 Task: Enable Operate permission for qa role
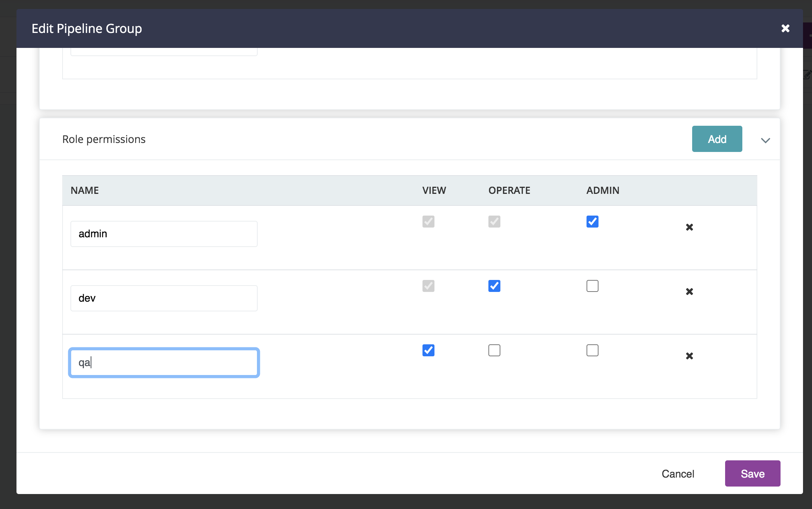[x=494, y=350]
